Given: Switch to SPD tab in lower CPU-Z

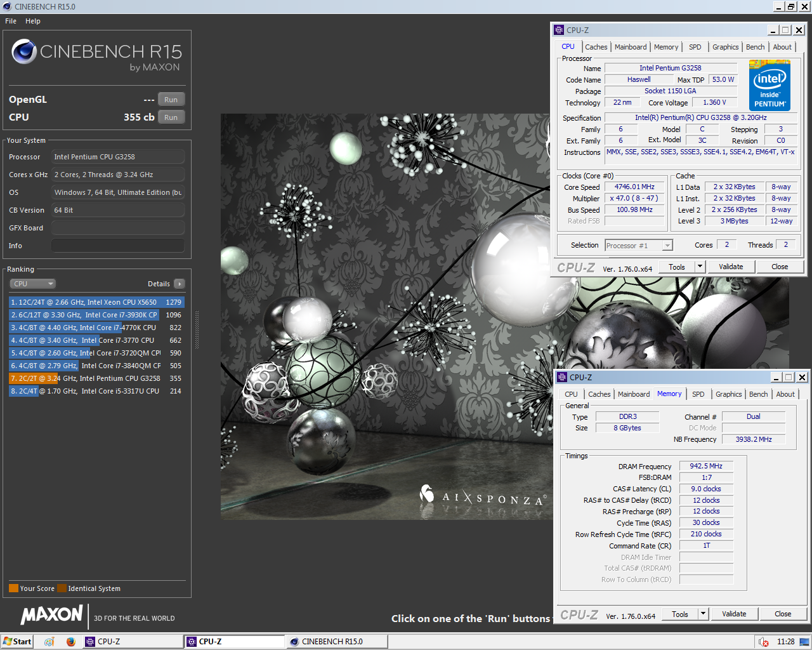Looking at the screenshot, I should click(698, 394).
